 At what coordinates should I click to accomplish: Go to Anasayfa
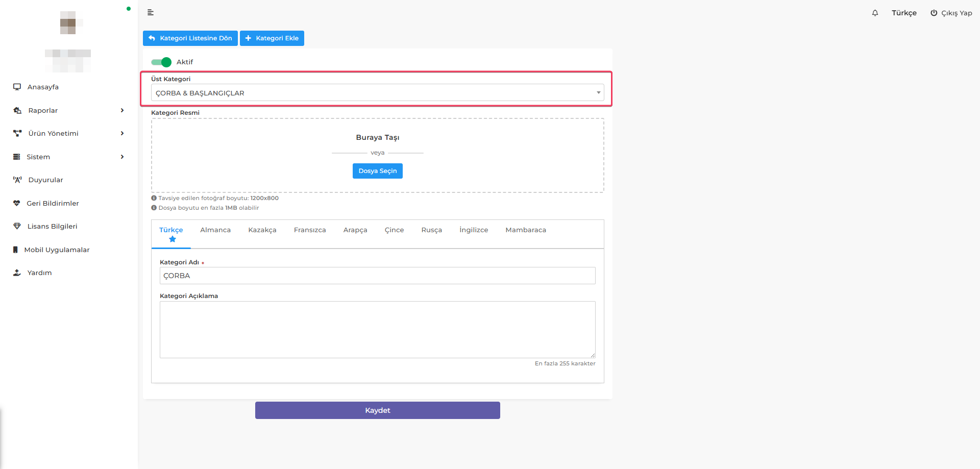click(43, 87)
